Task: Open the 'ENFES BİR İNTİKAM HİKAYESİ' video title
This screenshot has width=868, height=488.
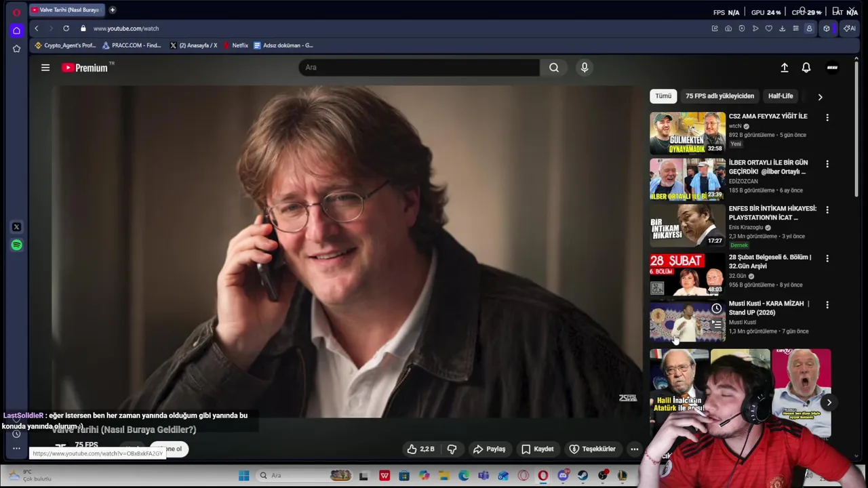Action: pyautogui.click(x=772, y=213)
